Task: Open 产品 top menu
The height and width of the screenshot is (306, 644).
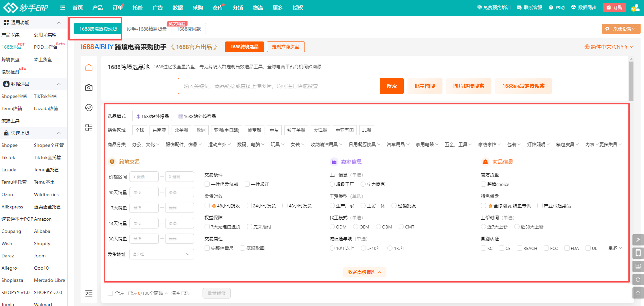Action: (98, 7)
